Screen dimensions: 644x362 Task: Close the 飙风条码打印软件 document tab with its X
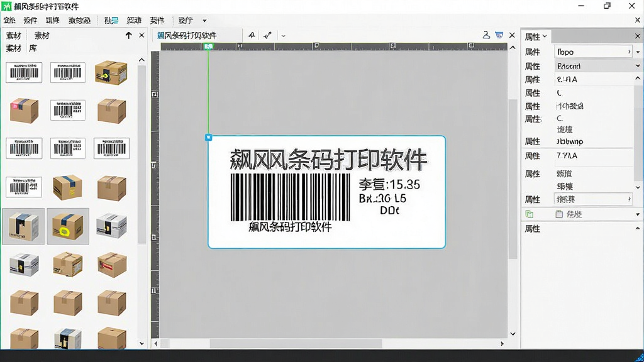pyautogui.click(x=512, y=35)
